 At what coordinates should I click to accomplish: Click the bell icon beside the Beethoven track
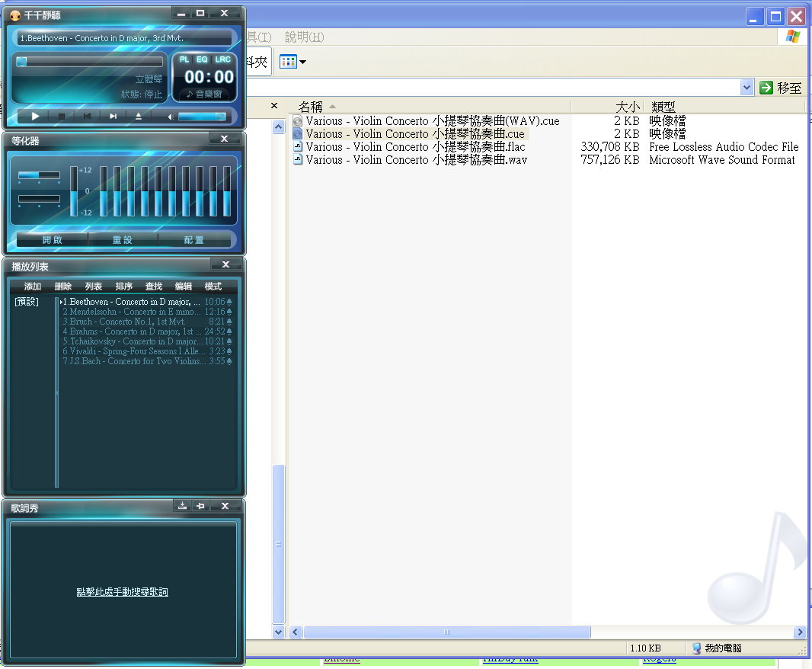(x=229, y=302)
